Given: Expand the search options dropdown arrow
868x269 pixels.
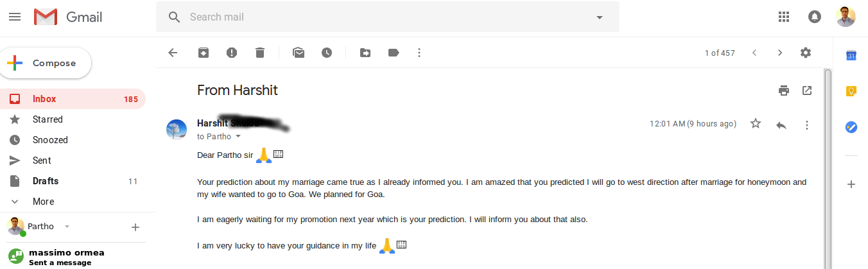Looking at the screenshot, I should click(x=600, y=17).
